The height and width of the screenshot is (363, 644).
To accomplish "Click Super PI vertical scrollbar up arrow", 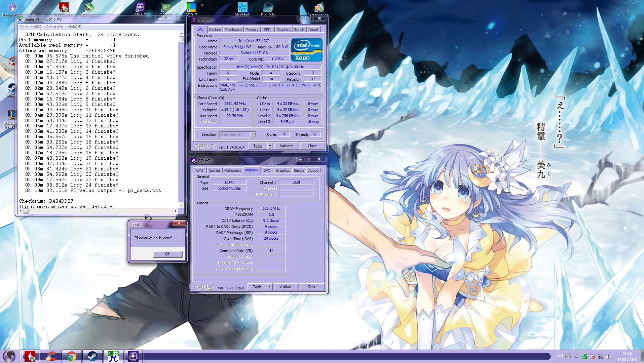I will tap(182, 33).
